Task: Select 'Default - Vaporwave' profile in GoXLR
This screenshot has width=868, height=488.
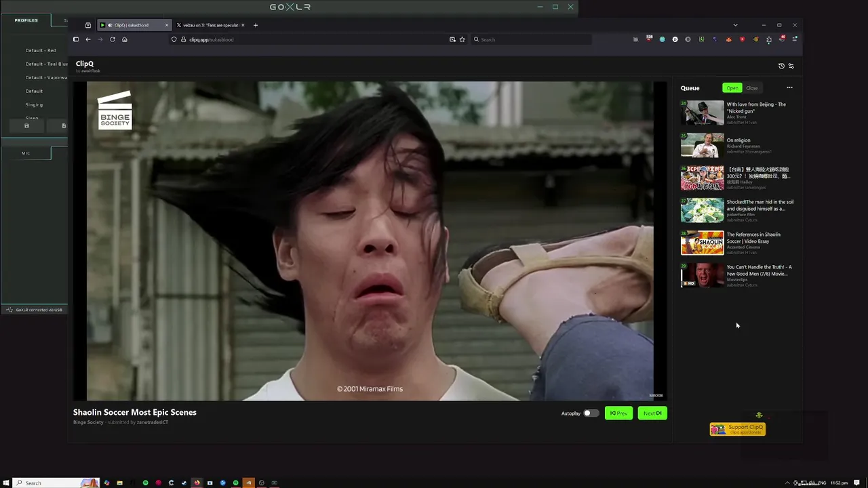Action: [46, 77]
